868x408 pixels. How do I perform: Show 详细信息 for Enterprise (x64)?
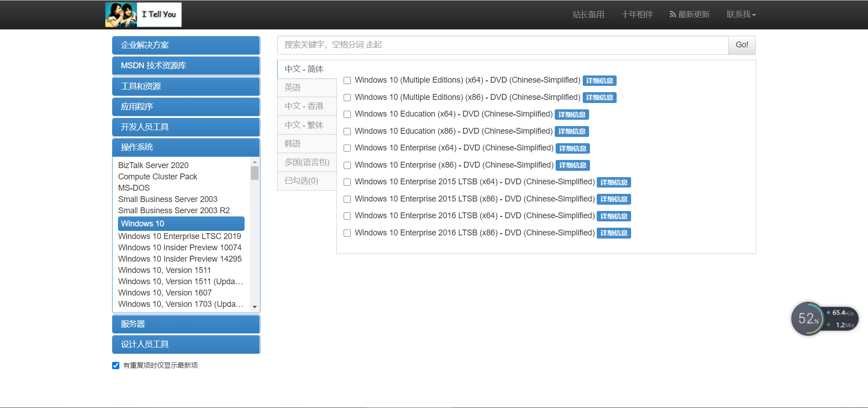coord(573,149)
